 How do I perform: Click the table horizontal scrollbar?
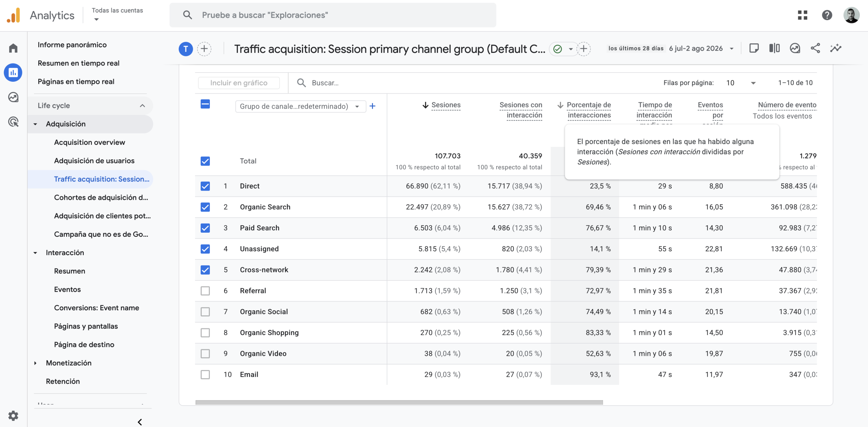[399, 403]
